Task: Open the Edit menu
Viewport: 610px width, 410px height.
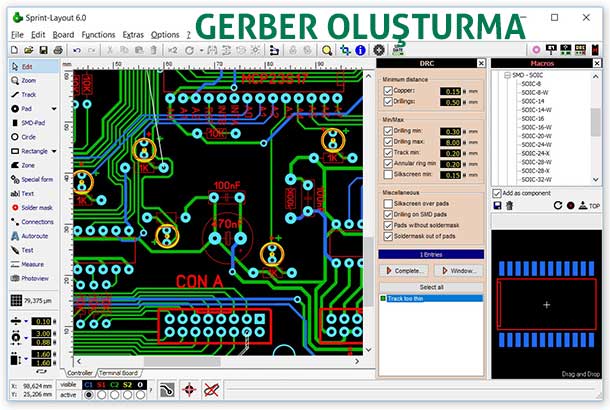Action: point(38,35)
